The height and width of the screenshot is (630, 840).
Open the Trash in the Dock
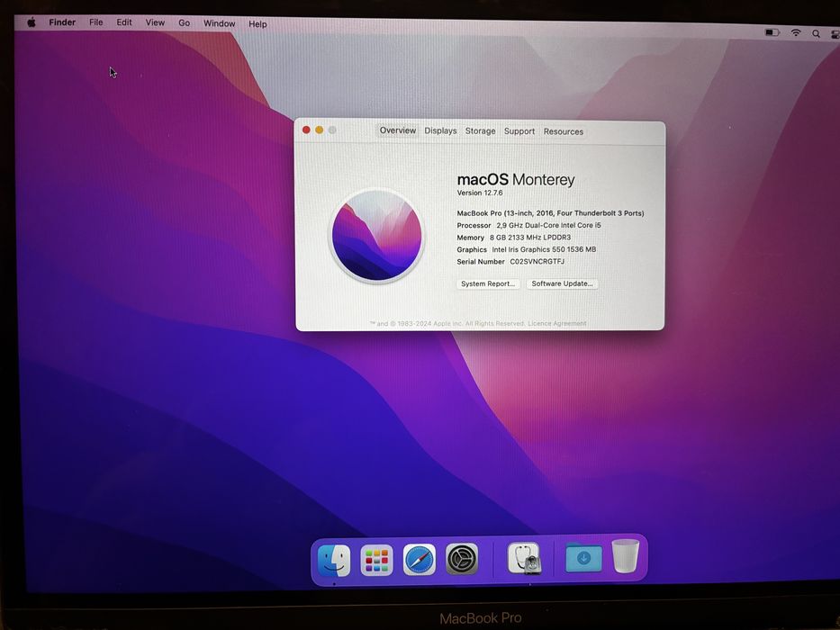625,556
